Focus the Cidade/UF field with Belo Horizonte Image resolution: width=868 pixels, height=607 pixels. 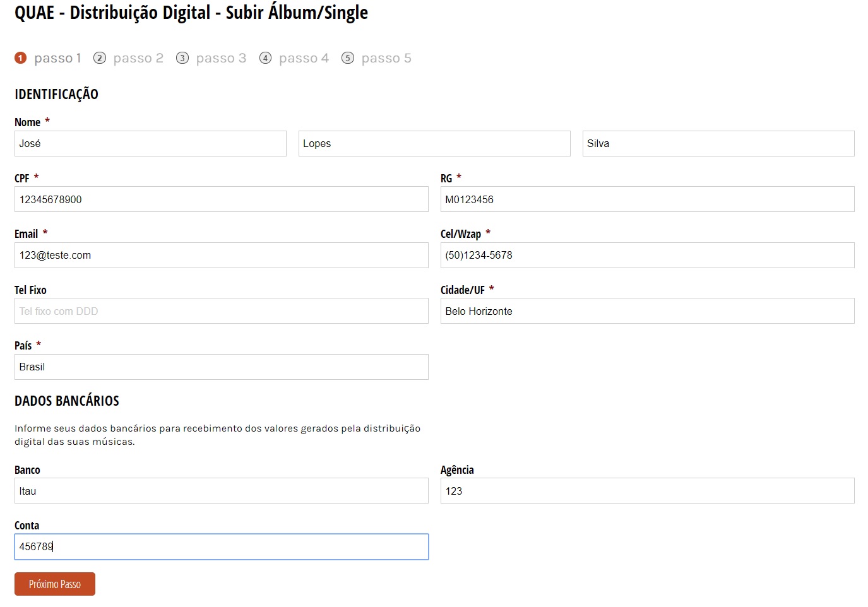click(647, 311)
